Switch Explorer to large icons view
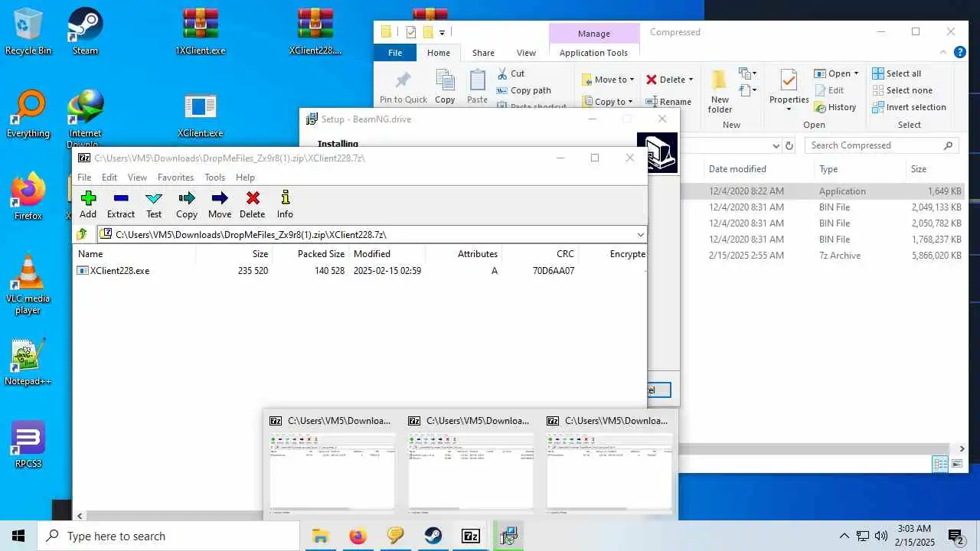Image resolution: width=980 pixels, height=551 pixels. pyautogui.click(x=955, y=464)
